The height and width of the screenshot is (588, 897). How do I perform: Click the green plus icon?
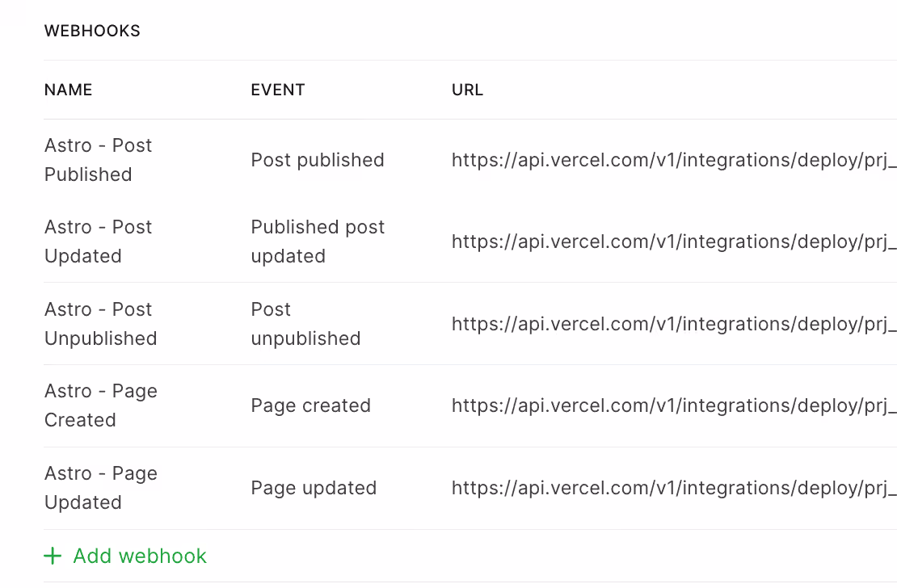(53, 556)
